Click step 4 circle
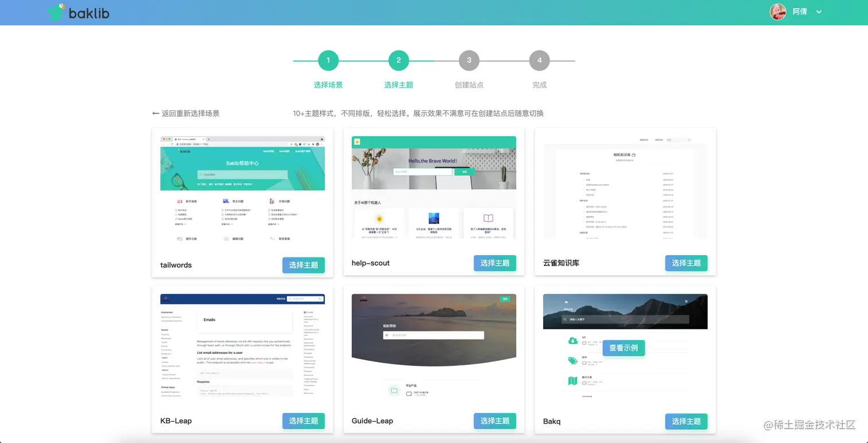Image resolution: width=868 pixels, height=443 pixels. pyautogui.click(x=540, y=60)
